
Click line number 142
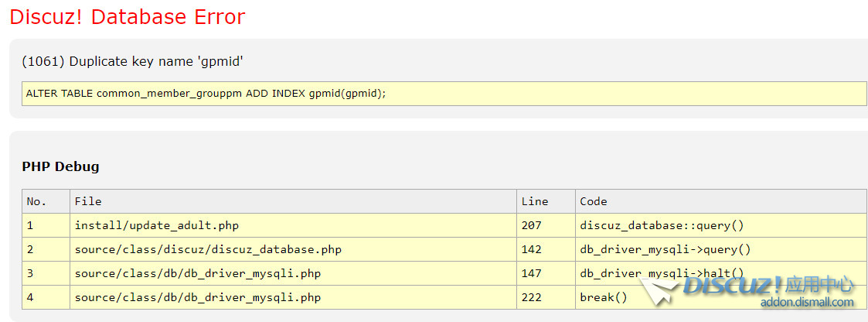[546, 249]
